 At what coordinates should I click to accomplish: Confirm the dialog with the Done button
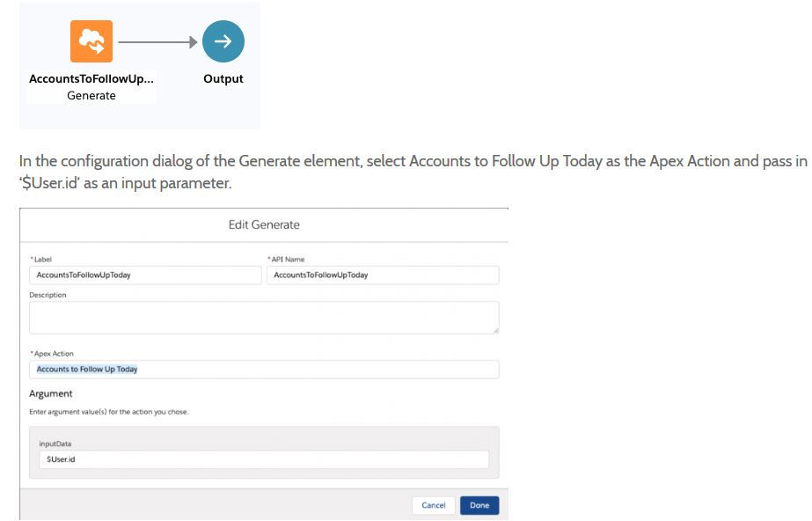point(479,505)
